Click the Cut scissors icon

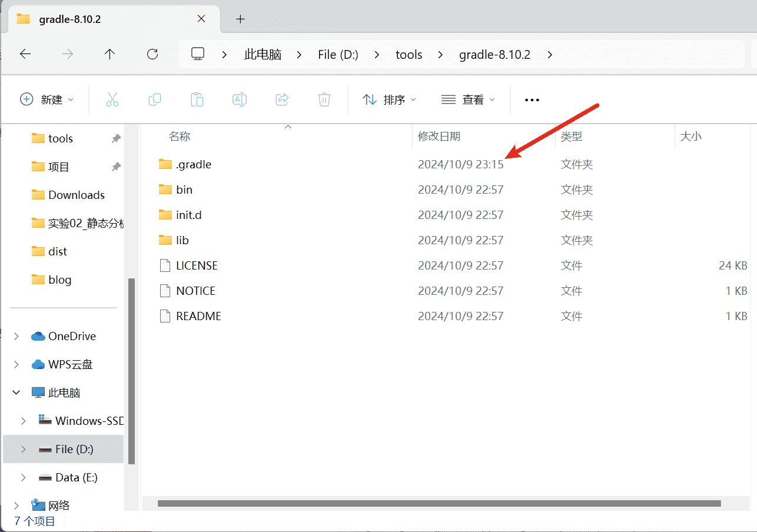pyautogui.click(x=112, y=99)
